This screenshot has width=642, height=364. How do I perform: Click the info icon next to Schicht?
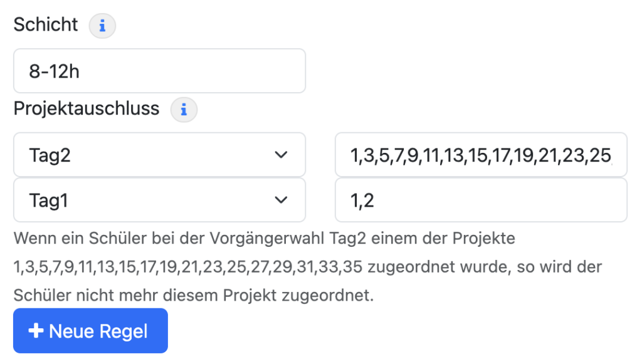click(x=102, y=26)
